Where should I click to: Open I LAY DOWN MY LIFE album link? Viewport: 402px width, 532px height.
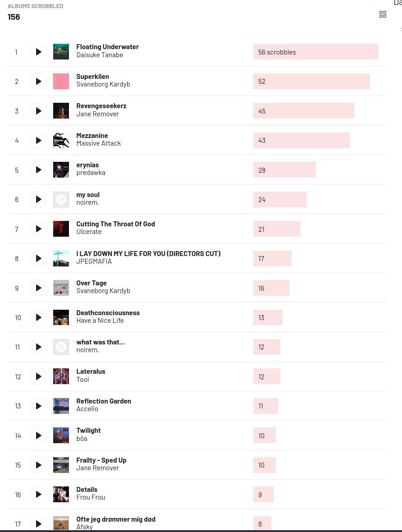coord(149,253)
